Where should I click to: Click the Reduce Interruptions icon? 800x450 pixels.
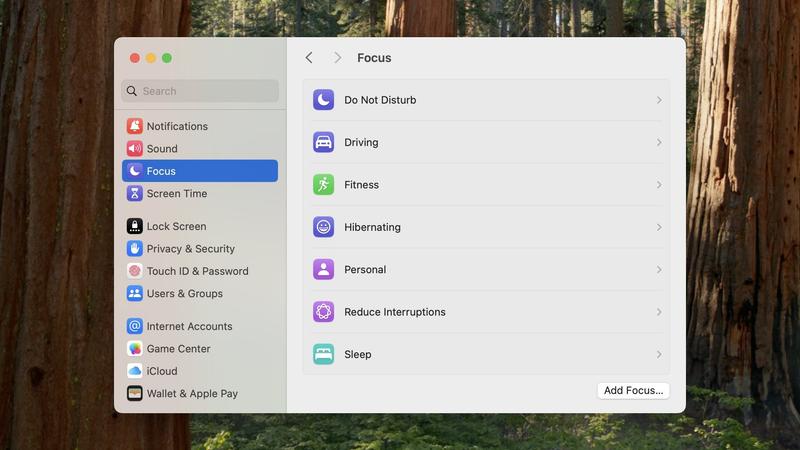tap(323, 312)
